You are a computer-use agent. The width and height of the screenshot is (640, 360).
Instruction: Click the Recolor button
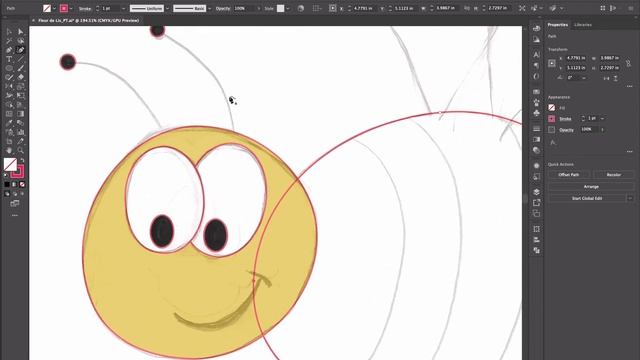613,175
